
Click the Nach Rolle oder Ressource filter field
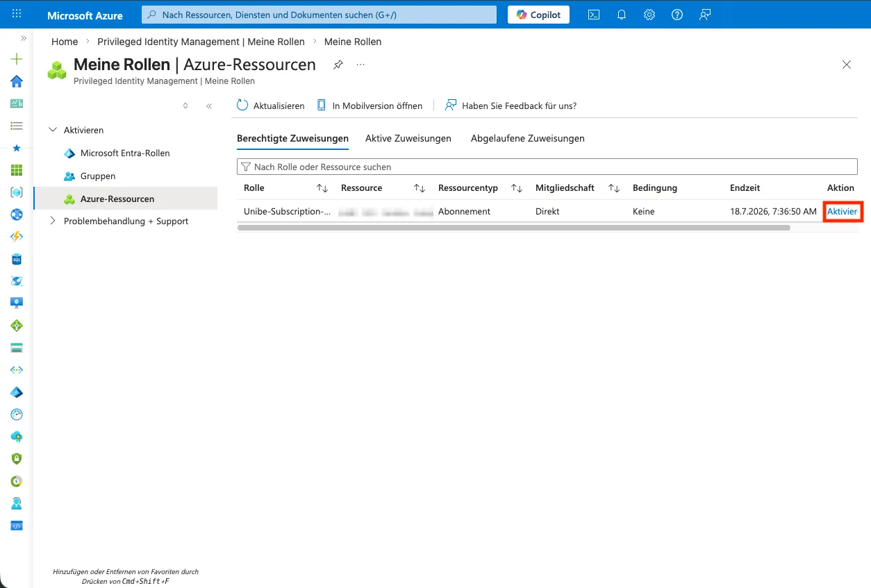click(x=547, y=167)
